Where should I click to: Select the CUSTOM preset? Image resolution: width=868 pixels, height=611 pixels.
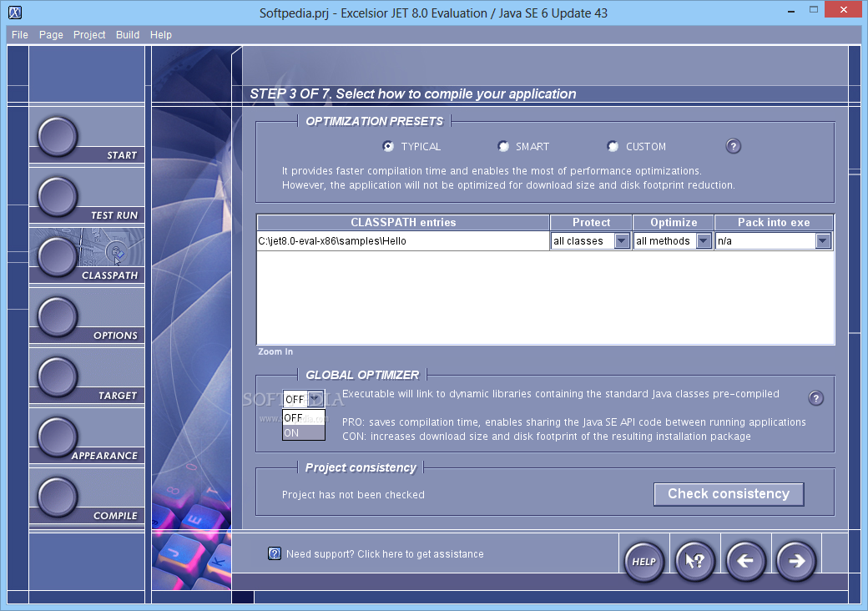coord(636,147)
